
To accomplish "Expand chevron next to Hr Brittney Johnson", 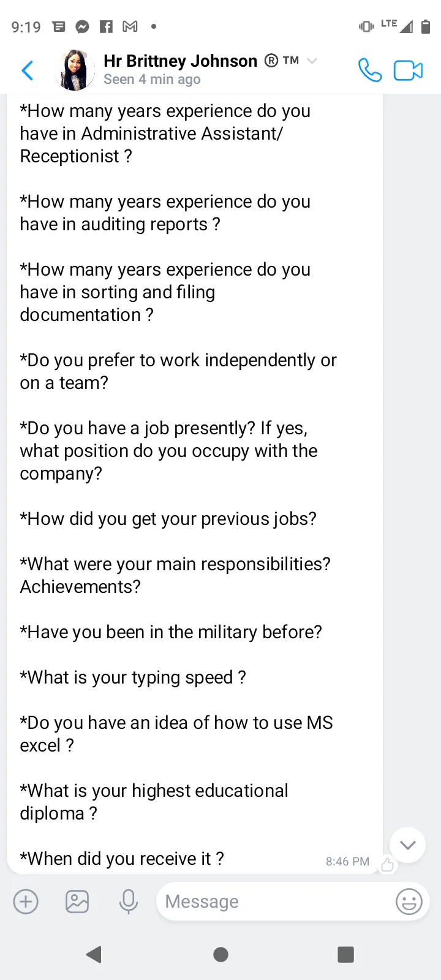I will (x=312, y=61).
